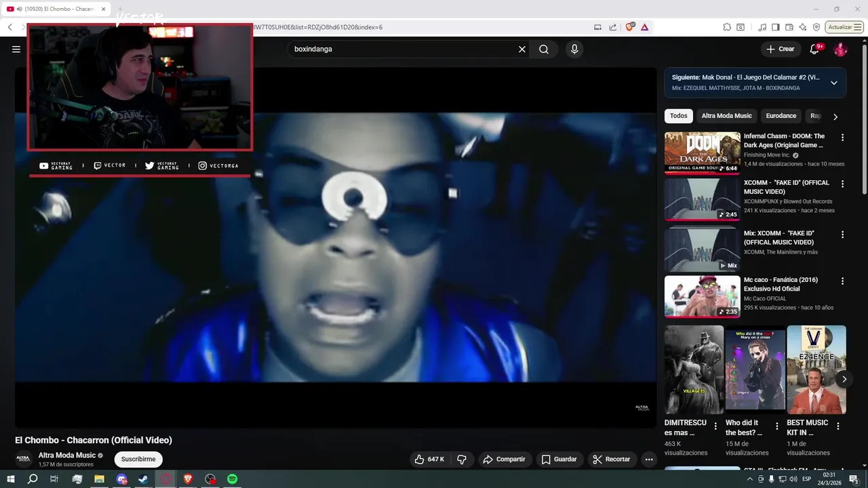Click the Crear button
The width and height of the screenshot is (868, 488).
(x=781, y=49)
